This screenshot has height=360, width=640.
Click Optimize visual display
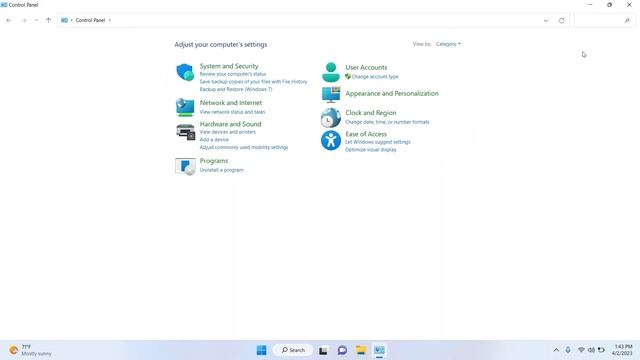point(371,150)
